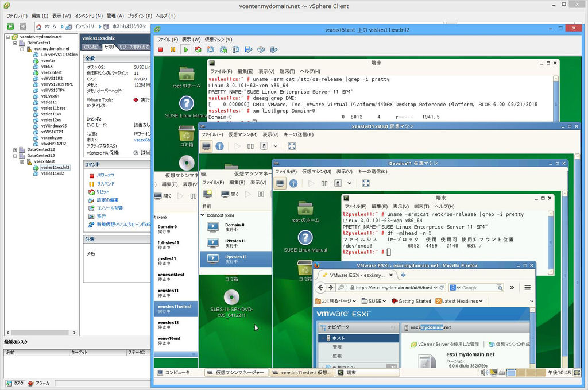Reset the VM using the console toolbar icon
This screenshot has height=390, width=588.
[198, 49]
